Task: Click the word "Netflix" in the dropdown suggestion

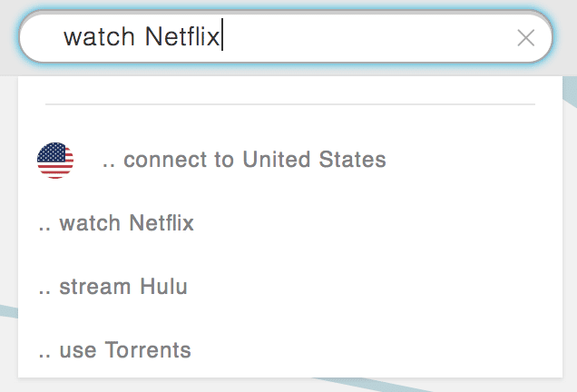Action: (x=161, y=223)
